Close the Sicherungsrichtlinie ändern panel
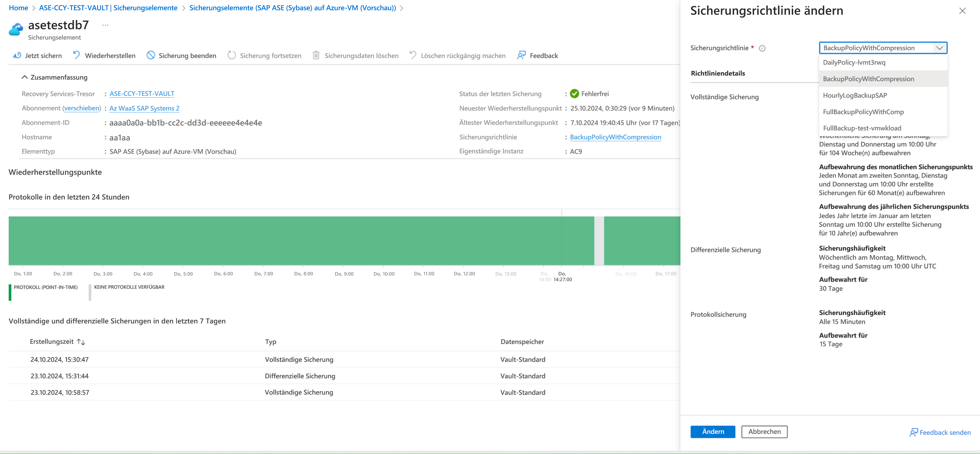This screenshot has height=454, width=980. click(962, 11)
